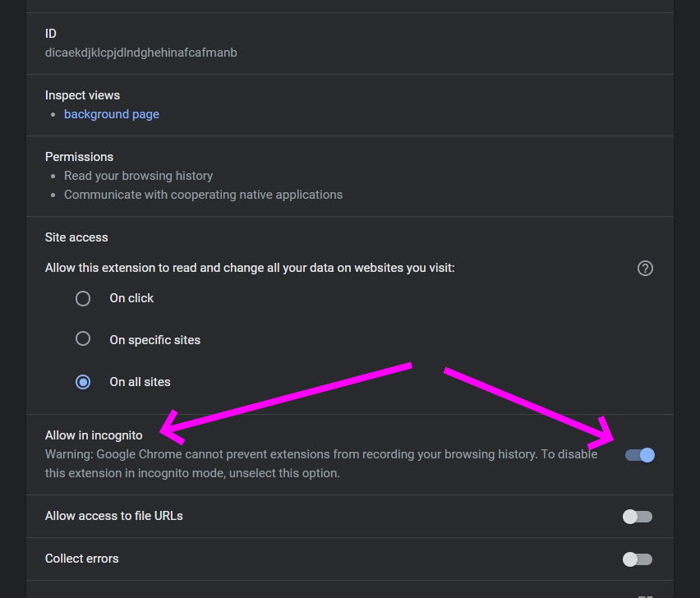This screenshot has width=700, height=598.
Task: Click the Allow in incognito label
Action: pyautogui.click(x=94, y=435)
